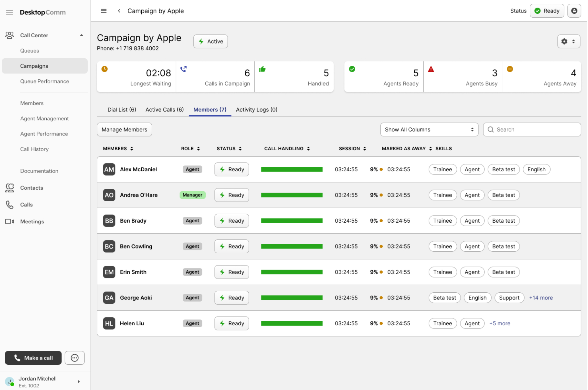Open the Queue Performance menu item
Viewport: 588px width, 390px height.
click(x=44, y=81)
